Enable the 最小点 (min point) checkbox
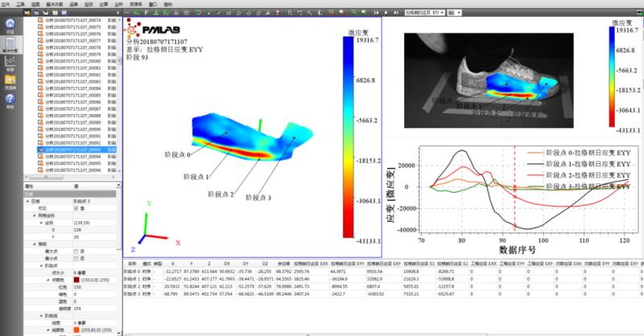Viewport: 644px width, 336px height. tap(74, 258)
